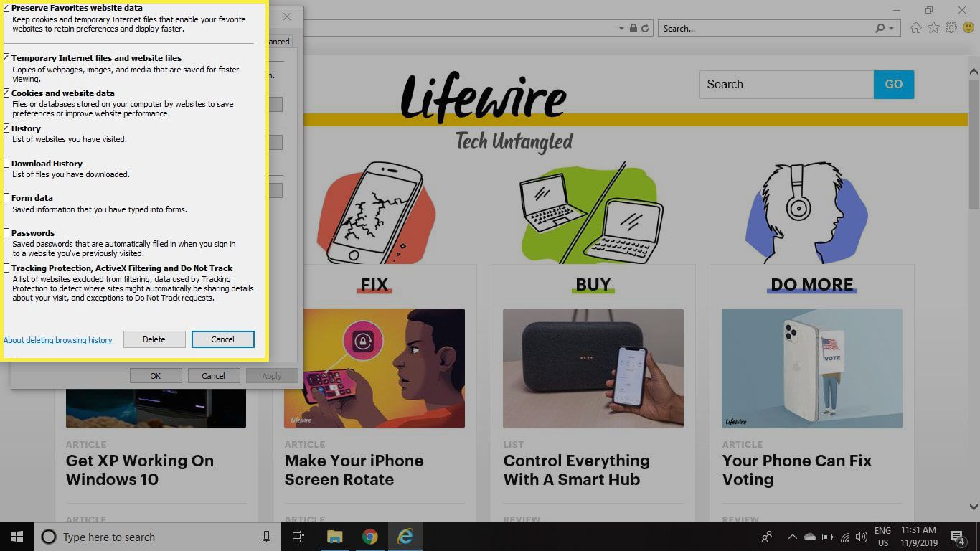Click the blue GO search button

[894, 84]
